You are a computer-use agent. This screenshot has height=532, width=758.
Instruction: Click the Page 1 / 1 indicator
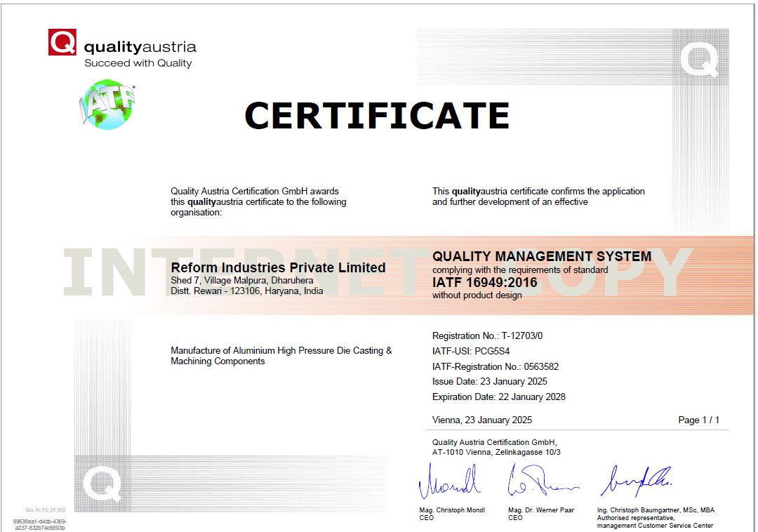tap(698, 420)
